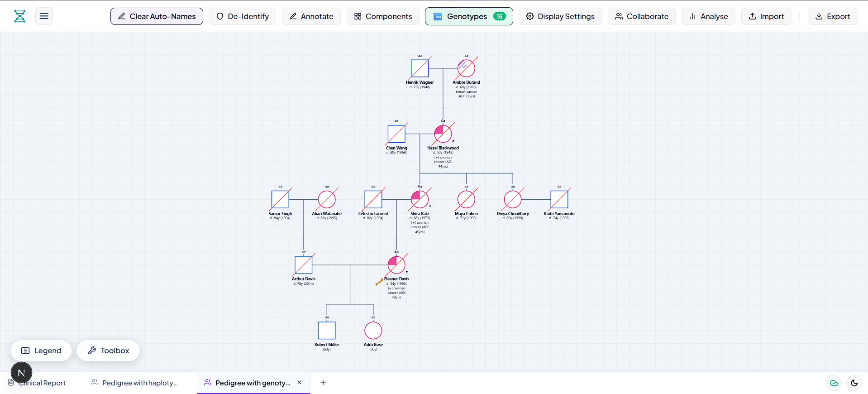
Task: Activate the Annotate tool
Action: click(x=311, y=16)
